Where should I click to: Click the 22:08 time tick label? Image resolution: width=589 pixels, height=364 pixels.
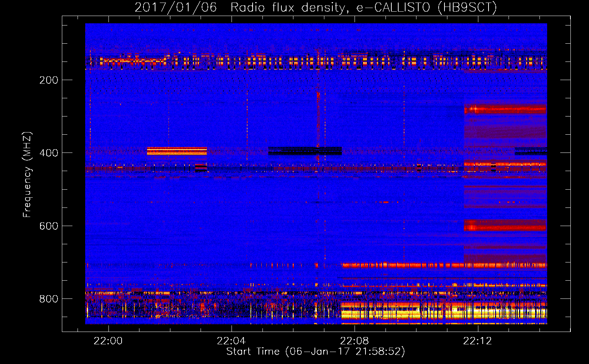click(354, 341)
